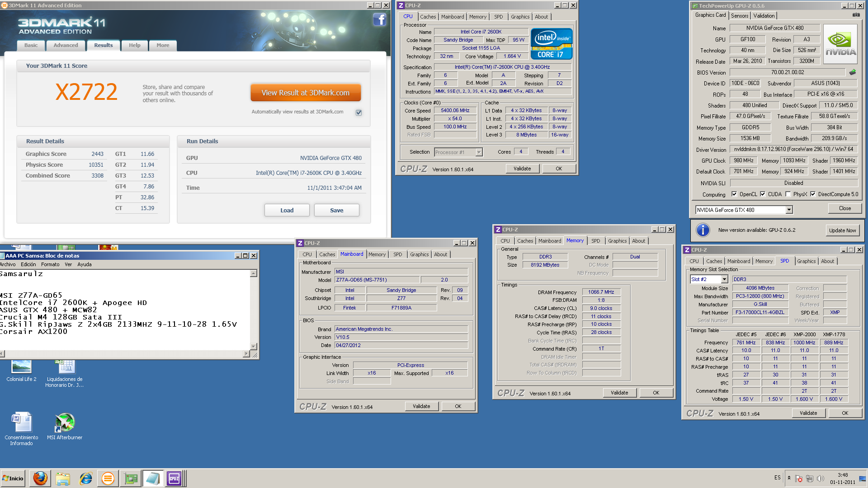Switch to the Sensors tab in GPU-Z
The image size is (868, 488).
[x=740, y=16]
